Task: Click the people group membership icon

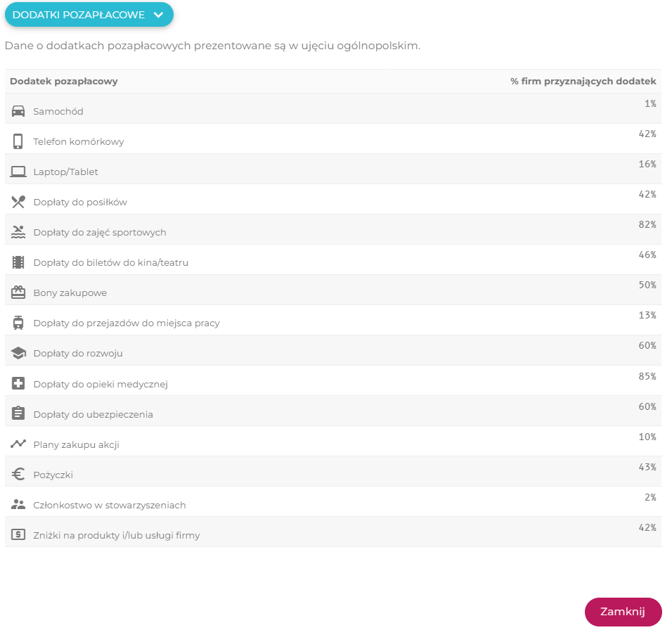Action: coord(18,504)
